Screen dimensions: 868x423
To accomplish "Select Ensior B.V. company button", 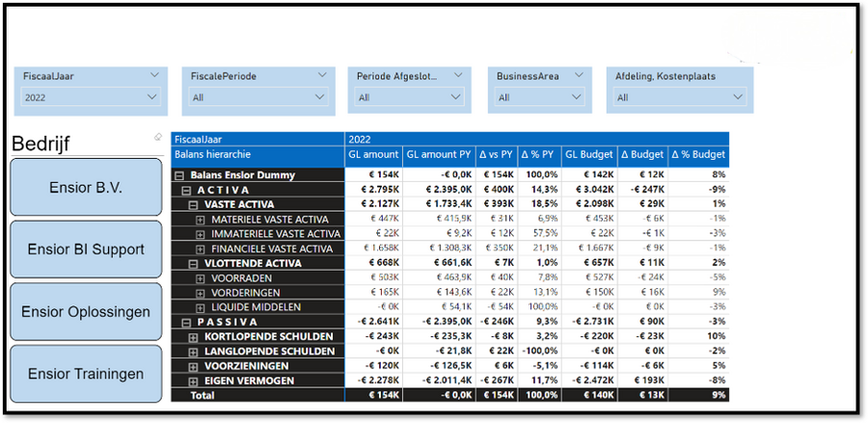I will (86, 187).
